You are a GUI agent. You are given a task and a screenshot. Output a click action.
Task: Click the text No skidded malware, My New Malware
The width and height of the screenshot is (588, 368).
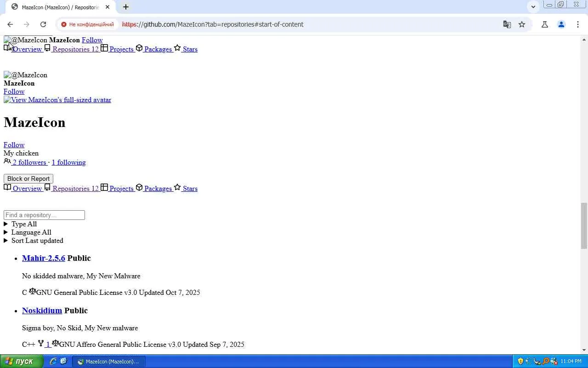click(x=81, y=276)
